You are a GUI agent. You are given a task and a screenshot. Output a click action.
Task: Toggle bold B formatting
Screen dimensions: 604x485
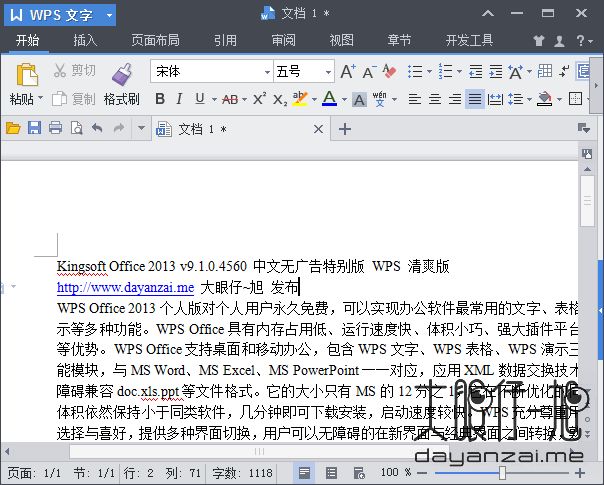click(x=160, y=99)
